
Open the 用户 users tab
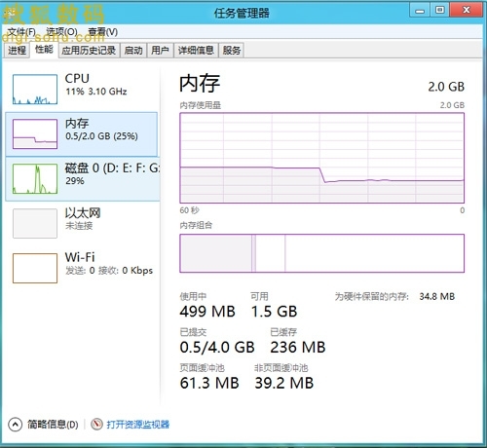[160, 51]
